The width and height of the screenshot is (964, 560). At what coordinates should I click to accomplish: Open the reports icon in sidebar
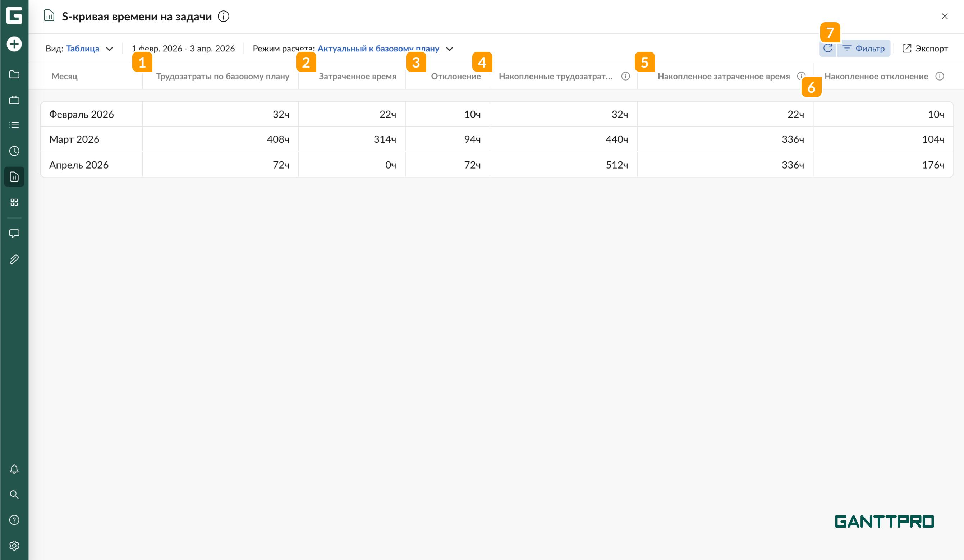pyautogui.click(x=14, y=176)
